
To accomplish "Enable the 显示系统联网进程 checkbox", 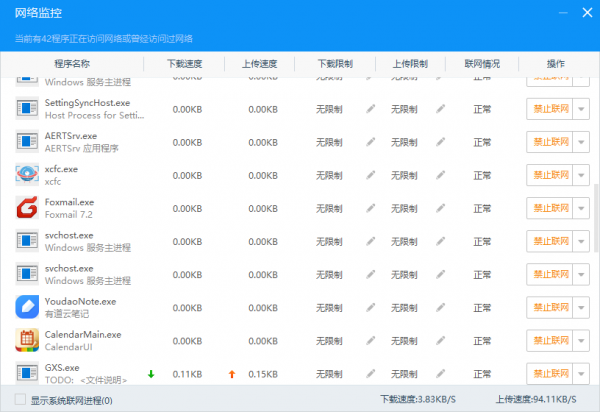I will pos(21,400).
